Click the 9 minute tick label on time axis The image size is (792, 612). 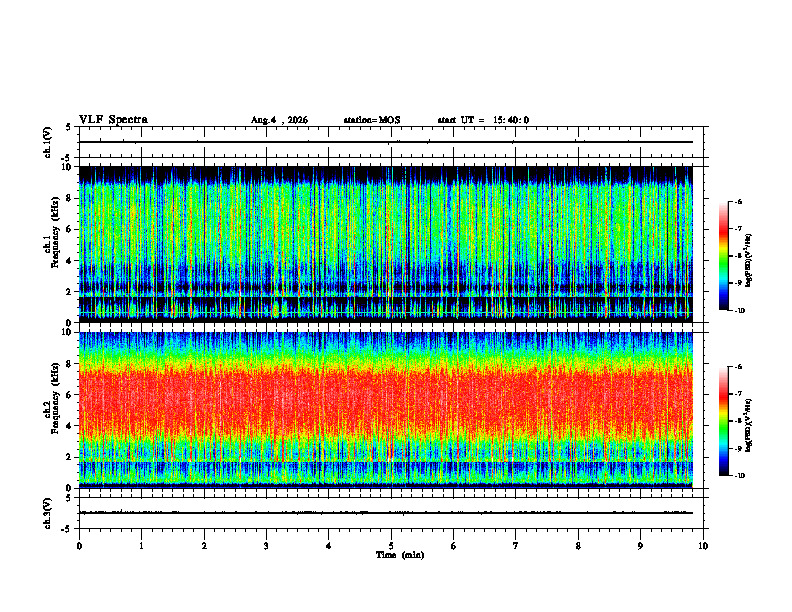pyautogui.click(x=640, y=546)
